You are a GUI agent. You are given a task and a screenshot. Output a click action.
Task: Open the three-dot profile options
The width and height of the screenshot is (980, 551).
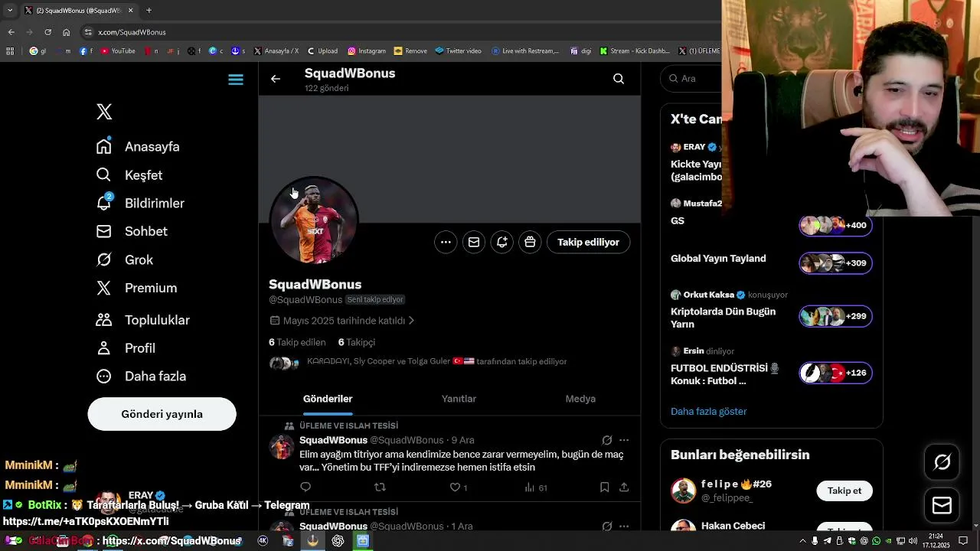446,242
